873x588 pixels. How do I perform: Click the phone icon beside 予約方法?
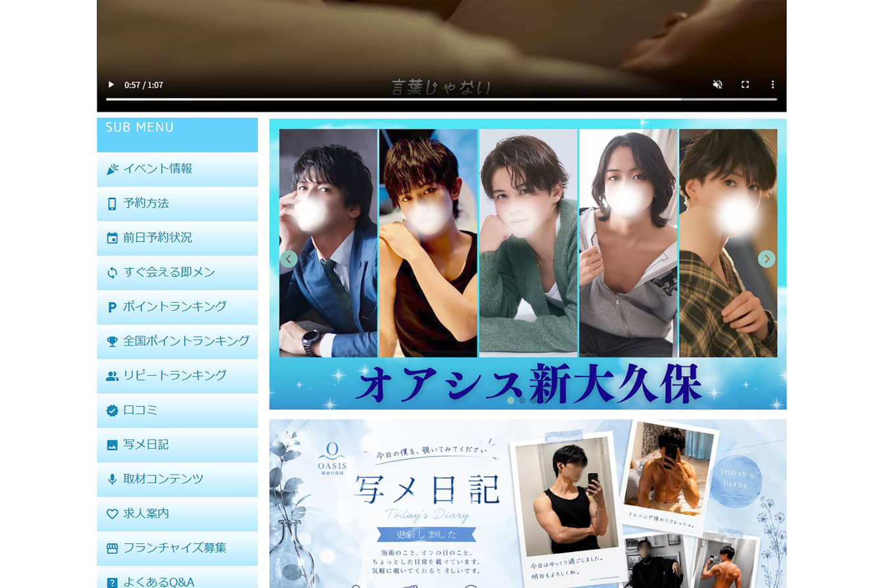(112, 204)
